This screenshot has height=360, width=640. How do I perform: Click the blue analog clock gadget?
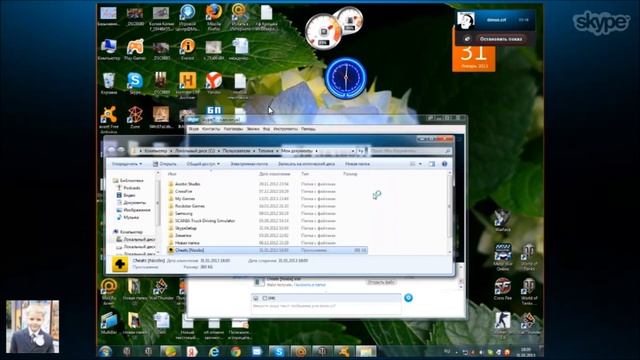tap(345, 78)
